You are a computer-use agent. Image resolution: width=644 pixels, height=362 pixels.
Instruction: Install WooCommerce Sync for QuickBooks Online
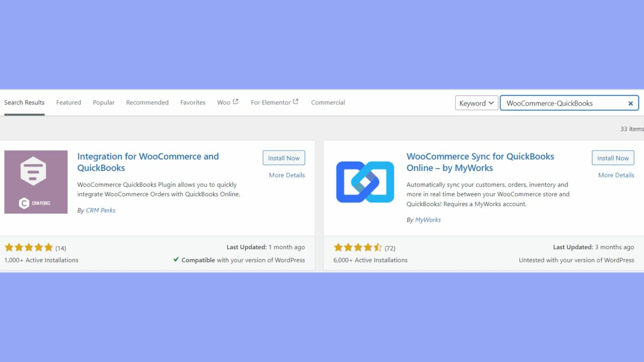613,158
